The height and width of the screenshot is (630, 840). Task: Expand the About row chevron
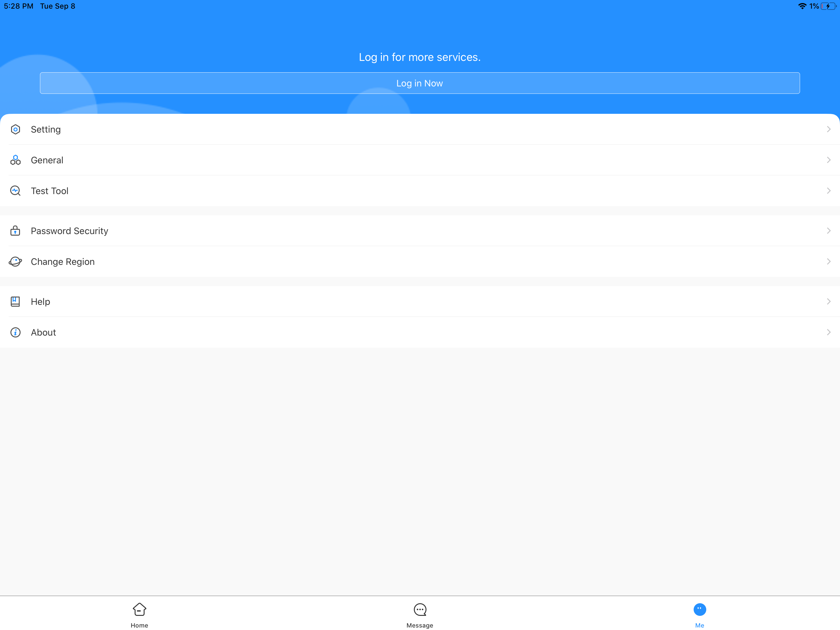[829, 332]
